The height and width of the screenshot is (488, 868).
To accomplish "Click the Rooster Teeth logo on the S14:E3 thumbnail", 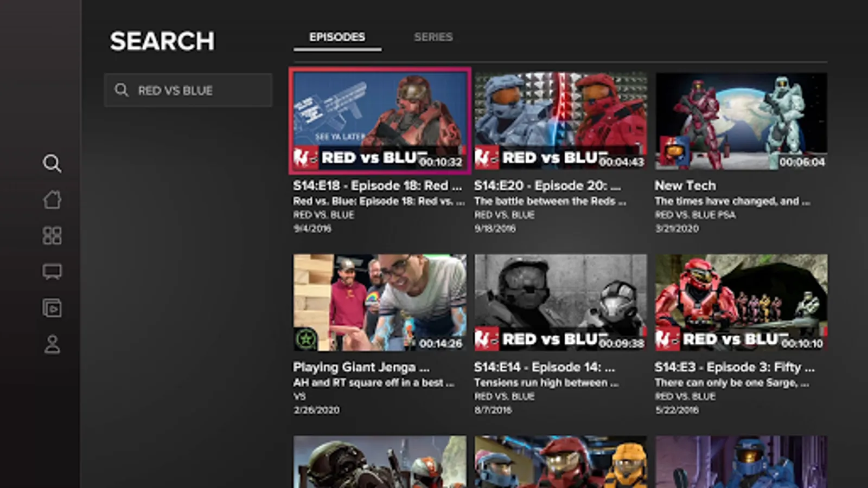I will click(667, 339).
